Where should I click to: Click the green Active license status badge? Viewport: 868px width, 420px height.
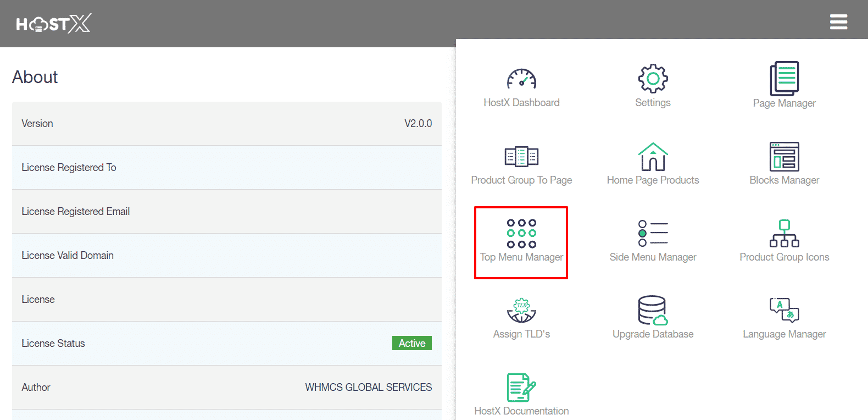click(x=411, y=343)
